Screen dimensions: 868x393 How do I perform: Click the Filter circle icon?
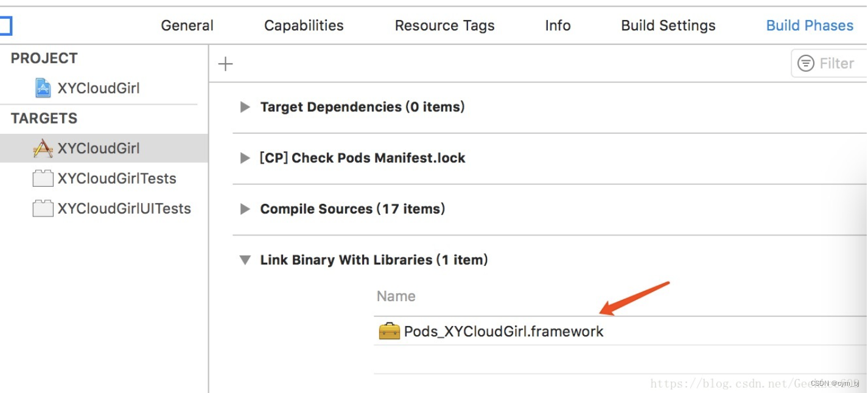[806, 63]
